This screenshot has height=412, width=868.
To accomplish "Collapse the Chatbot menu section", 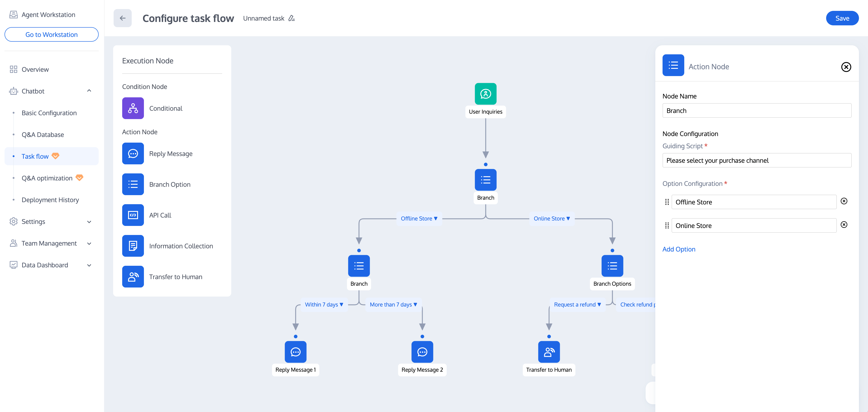I will 89,91.
